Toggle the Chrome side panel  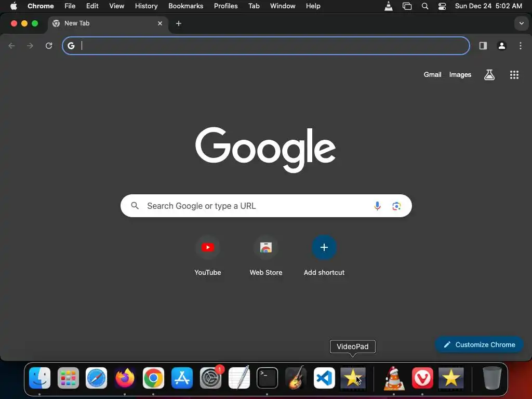pos(483,46)
